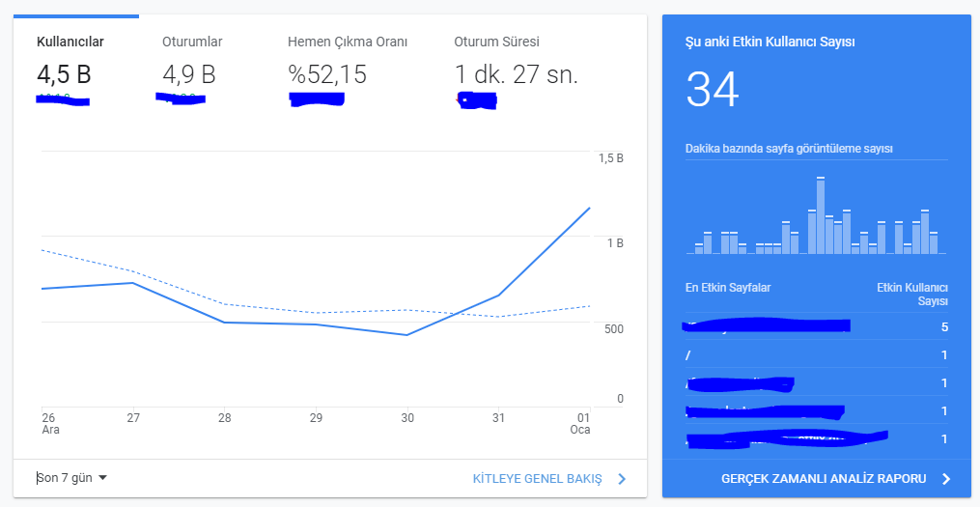980x507 pixels.
Task: Show the Oturum Süresi metric tab
Action: pyautogui.click(x=517, y=69)
